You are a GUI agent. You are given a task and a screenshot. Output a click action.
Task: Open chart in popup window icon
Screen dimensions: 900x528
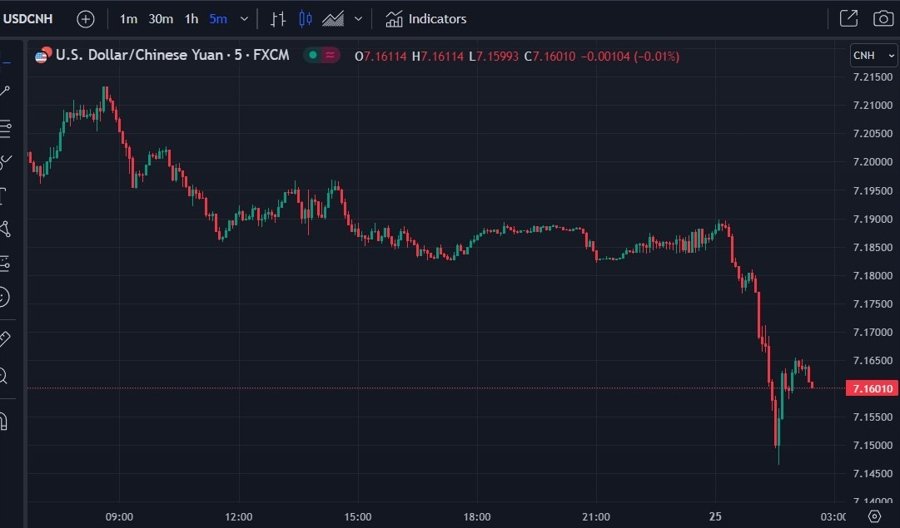(848, 19)
